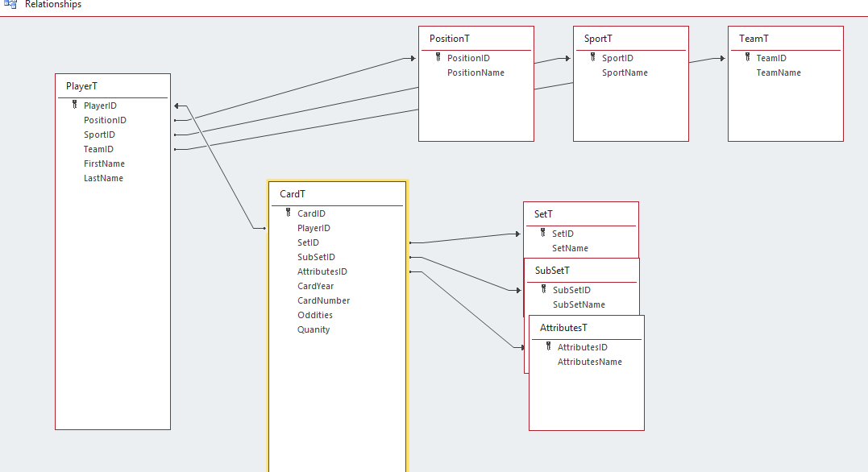Click the primary key icon beside PlayerID
Image resolution: width=868 pixels, height=472 pixels.
tap(74, 105)
